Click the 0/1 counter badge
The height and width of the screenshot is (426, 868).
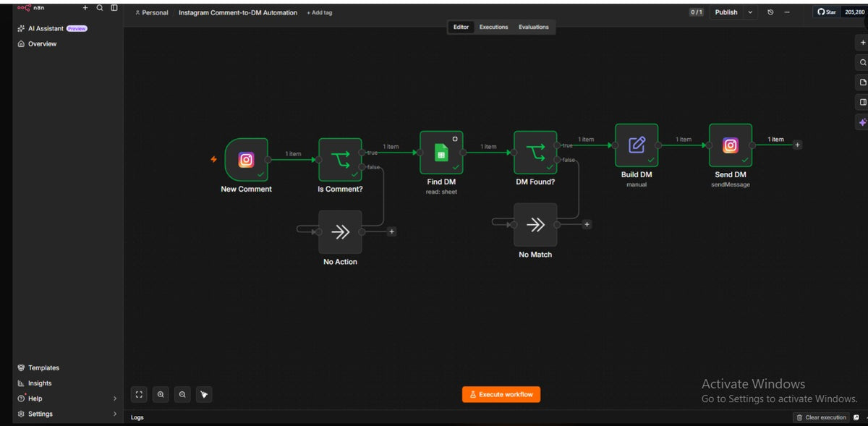(696, 12)
